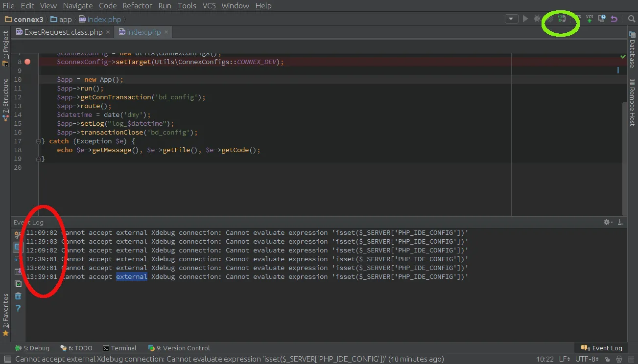638x364 pixels.
Task: Open the Tools menu
Action: tap(187, 6)
